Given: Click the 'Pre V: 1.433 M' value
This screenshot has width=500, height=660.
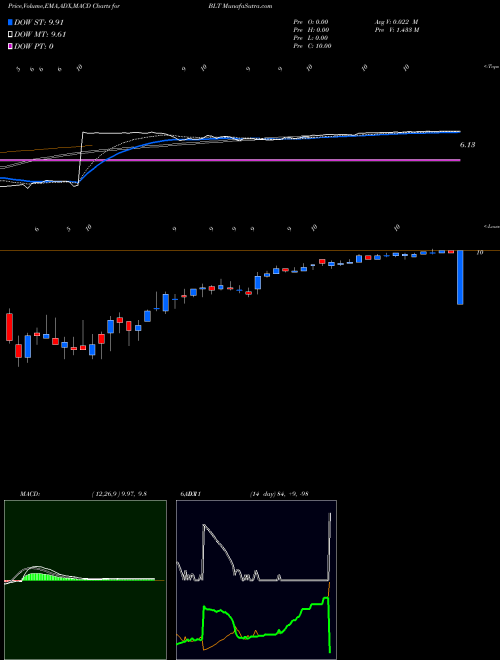Looking at the screenshot, I should click(x=397, y=30).
